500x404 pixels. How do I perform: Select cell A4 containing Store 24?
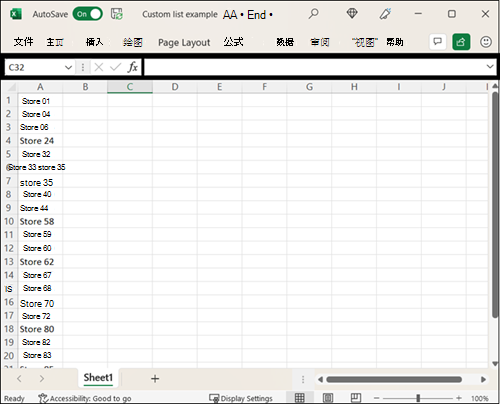(40, 141)
